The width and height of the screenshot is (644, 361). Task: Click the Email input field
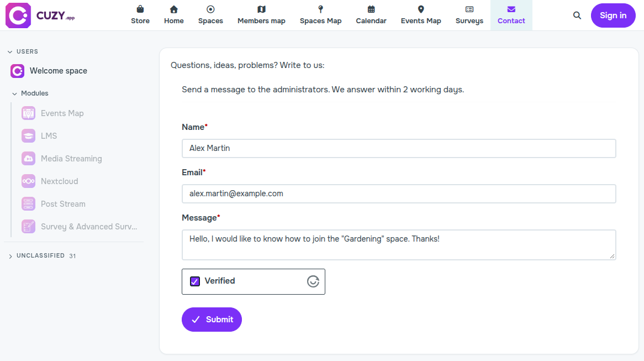pyautogui.click(x=399, y=193)
